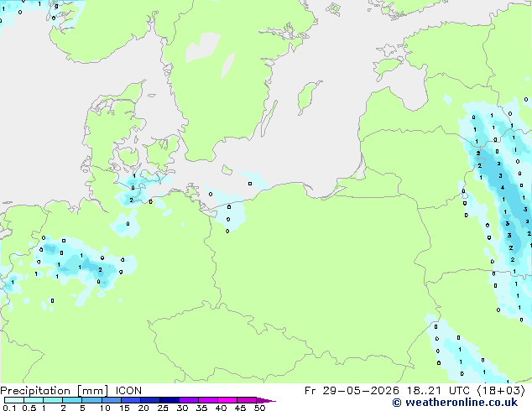This screenshot has height=411, width=532.
Task: Click the legend label '10'
Action: 105,408
